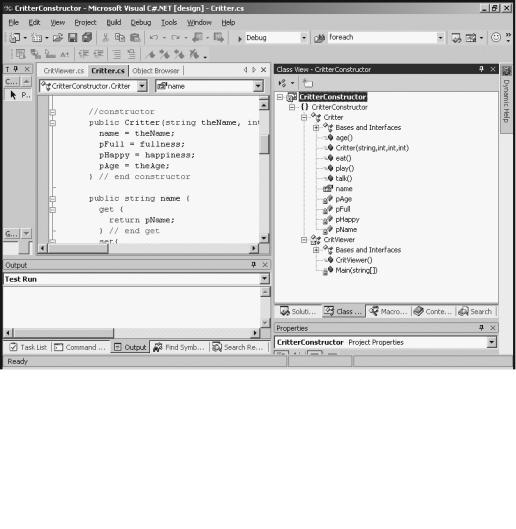Image resolution: width=516 pixels, height=529 pixels.
Task: Click the Find in Files binoculars icon
Action: click(319, 38)
